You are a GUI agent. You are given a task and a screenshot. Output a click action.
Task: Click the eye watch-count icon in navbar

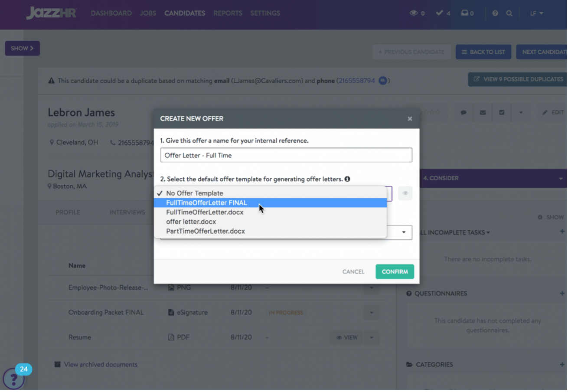pyautogui.click(x=414, y=13)
